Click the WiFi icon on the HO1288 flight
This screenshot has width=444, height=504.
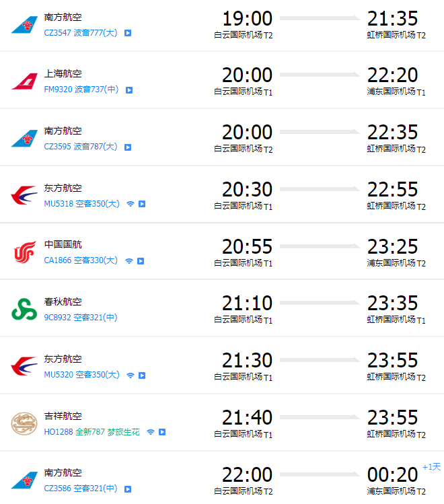[151, 432]
